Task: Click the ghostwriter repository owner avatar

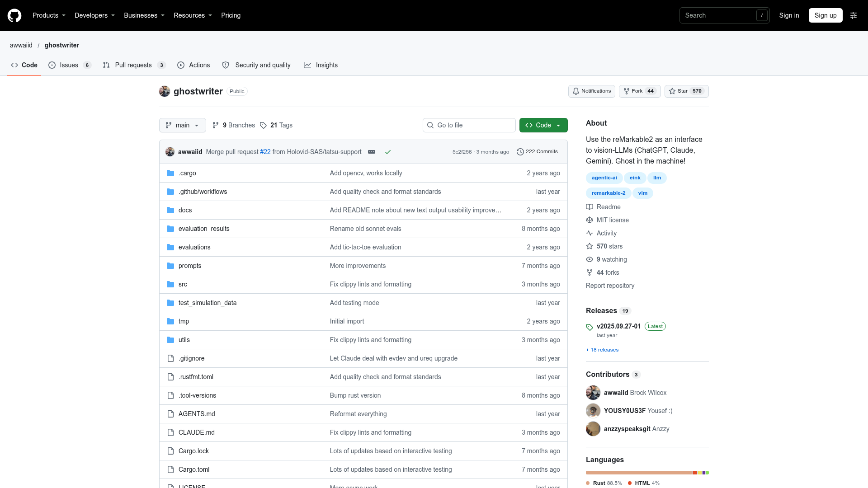Action: coord(165,91)
